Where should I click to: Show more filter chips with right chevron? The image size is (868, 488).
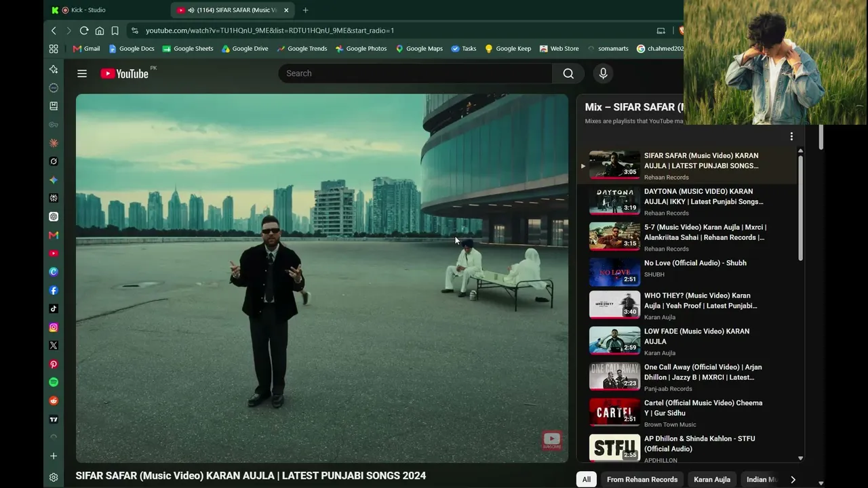793,480
